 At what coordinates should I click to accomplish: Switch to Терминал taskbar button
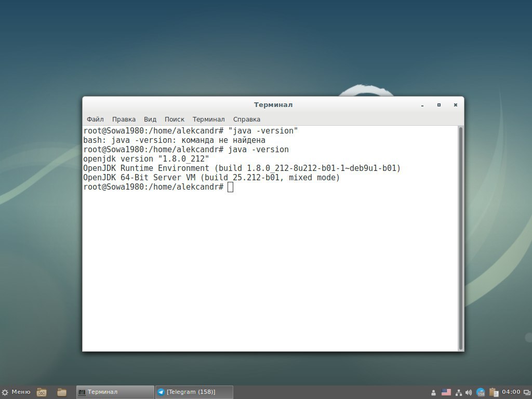(115, 392)
